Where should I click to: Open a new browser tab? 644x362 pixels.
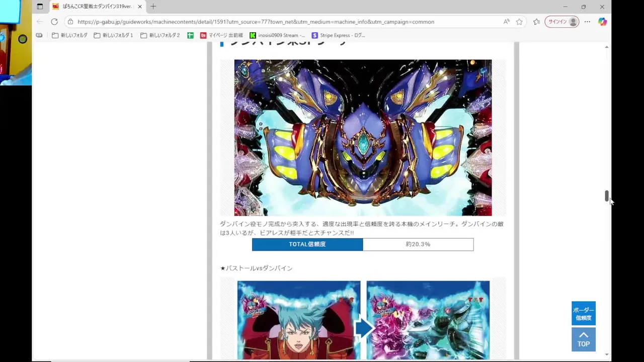click(153, 7)
